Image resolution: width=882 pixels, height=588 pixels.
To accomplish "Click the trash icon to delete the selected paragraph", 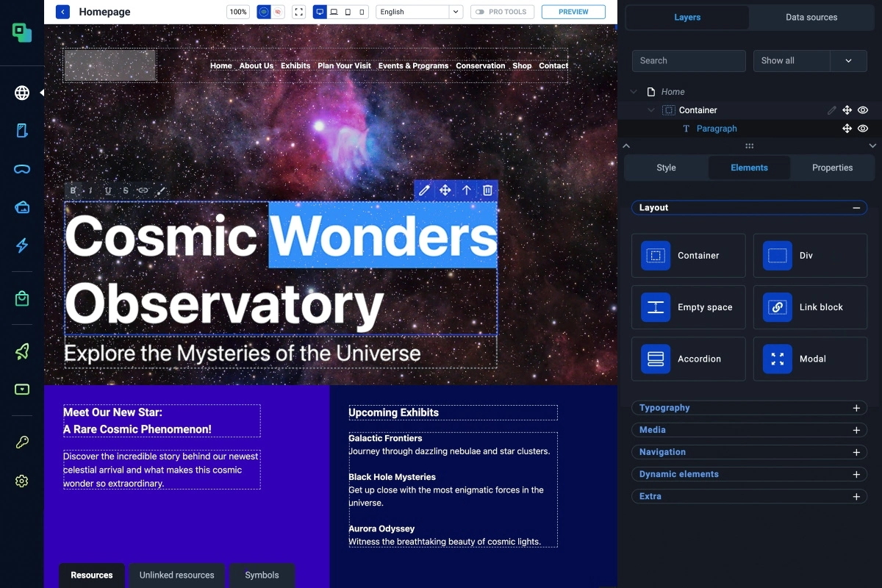I will [487, 190].
